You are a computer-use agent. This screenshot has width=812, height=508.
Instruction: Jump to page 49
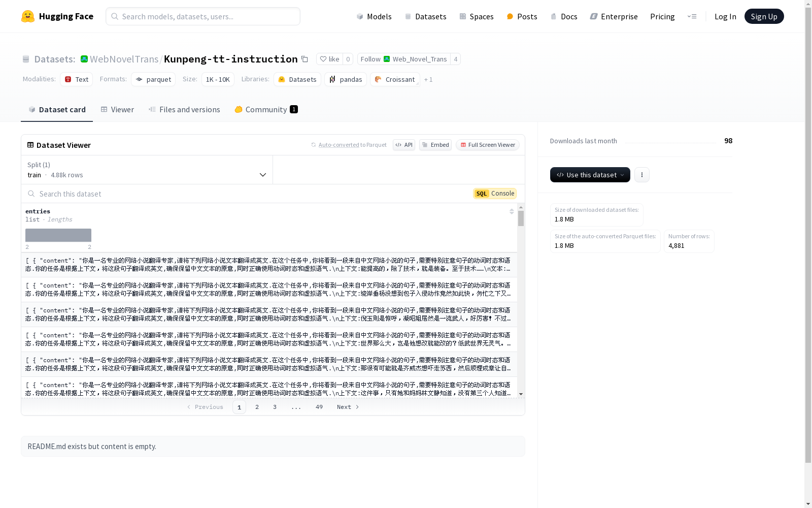pyautogui.click(x=319, y=407)
